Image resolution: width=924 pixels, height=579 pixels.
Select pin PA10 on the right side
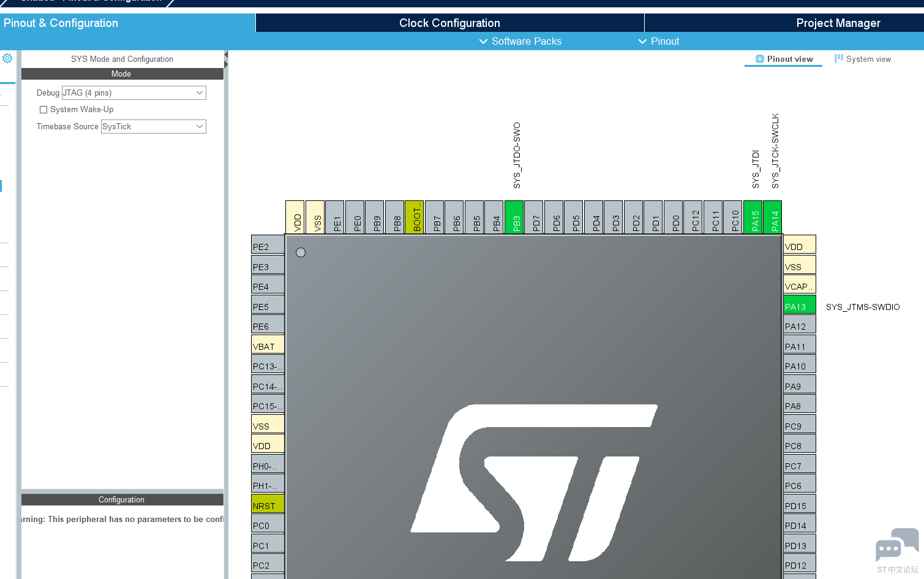click(800, 364)
